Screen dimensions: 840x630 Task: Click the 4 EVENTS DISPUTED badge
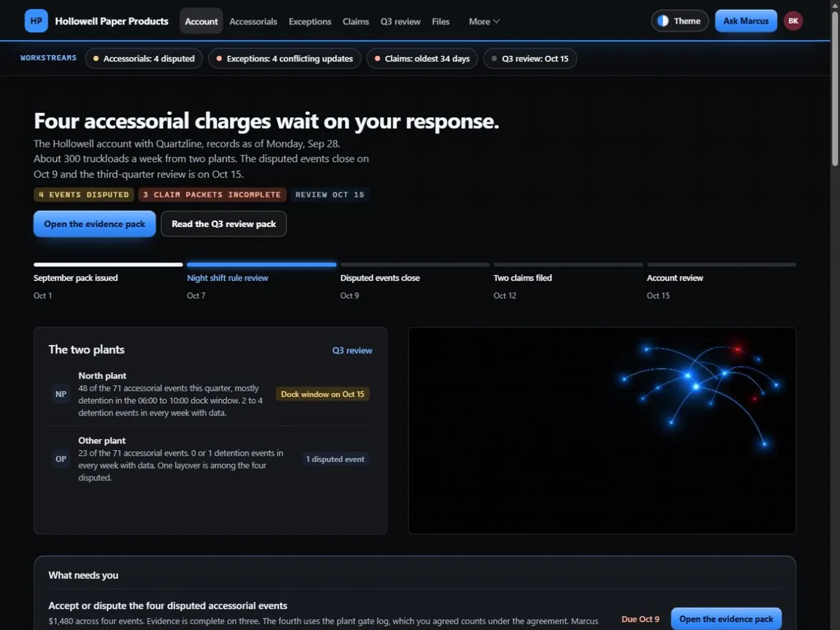[x=84, y=195]
